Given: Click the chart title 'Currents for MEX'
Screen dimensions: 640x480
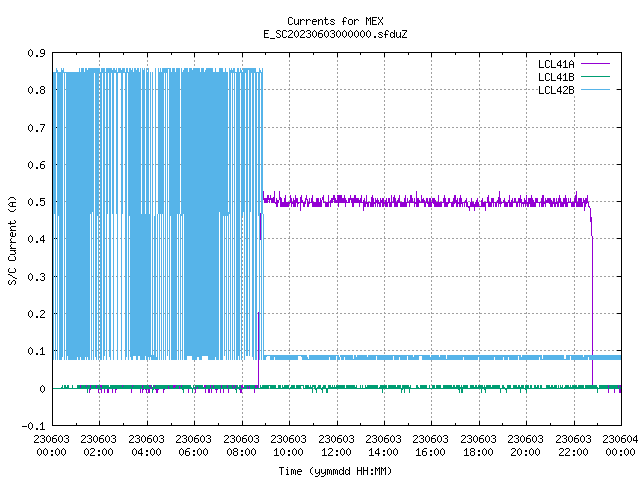Looking at the screenshot, I should (x=335, y=21).
